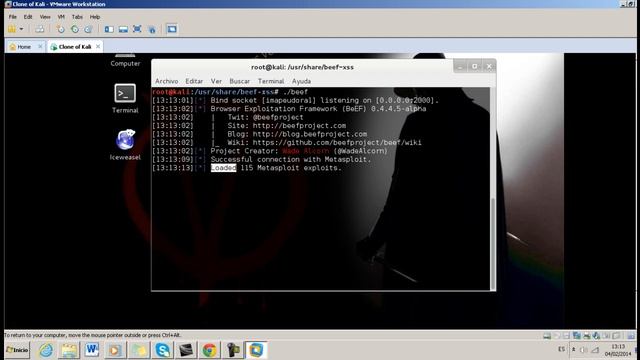Open the terminal Editar menu
This screenshot has height=360, width=640.
pyautogui.click(x=194, y=81)
